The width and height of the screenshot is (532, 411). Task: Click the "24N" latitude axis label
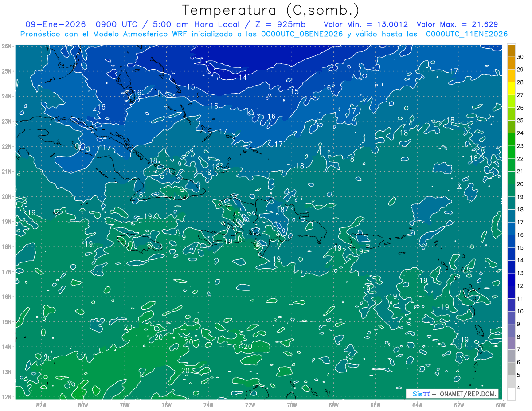(6, 96)
